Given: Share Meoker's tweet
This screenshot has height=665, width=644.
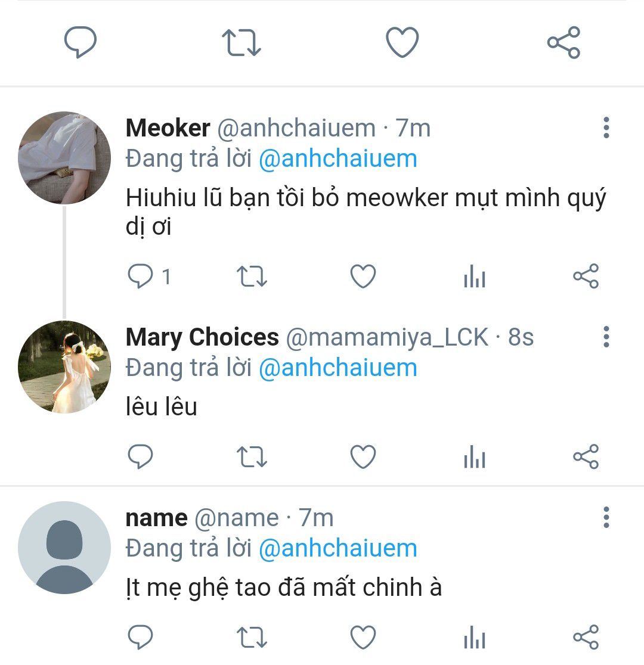Looking at the screenshot, I should [x=586, y=276].
